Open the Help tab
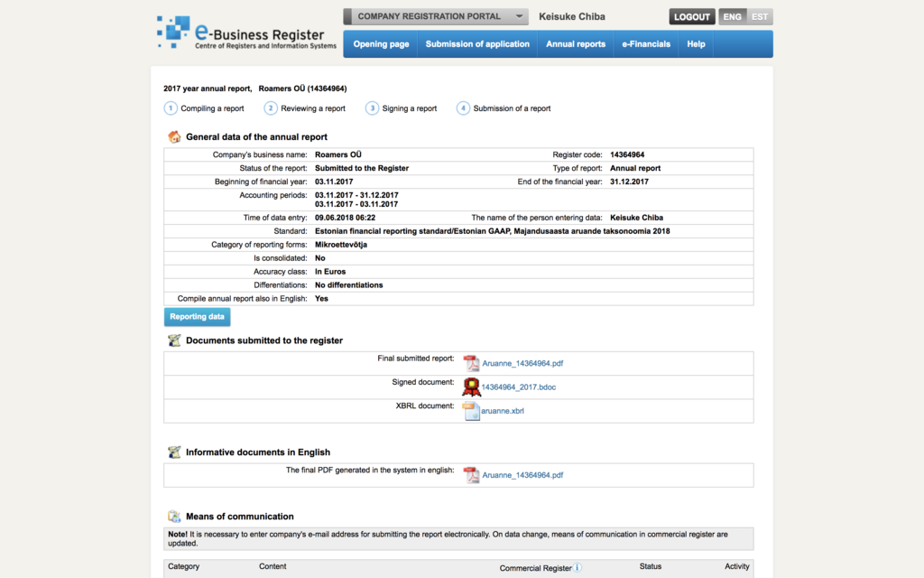924x578 pixels. [696, 44]
